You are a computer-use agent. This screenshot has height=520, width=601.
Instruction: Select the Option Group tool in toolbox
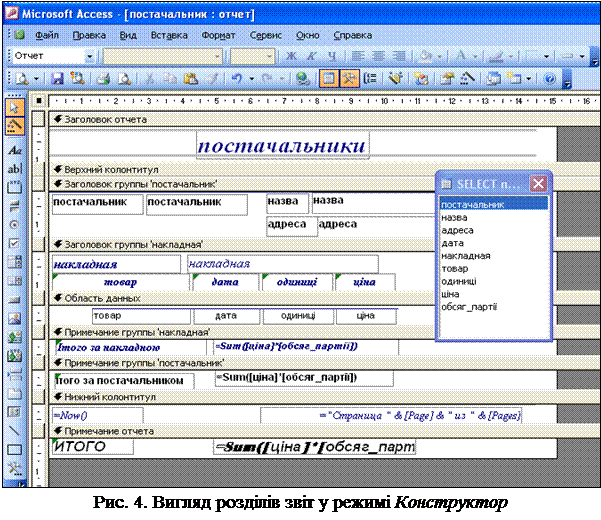pyautogui.click(x=15, y=187)
